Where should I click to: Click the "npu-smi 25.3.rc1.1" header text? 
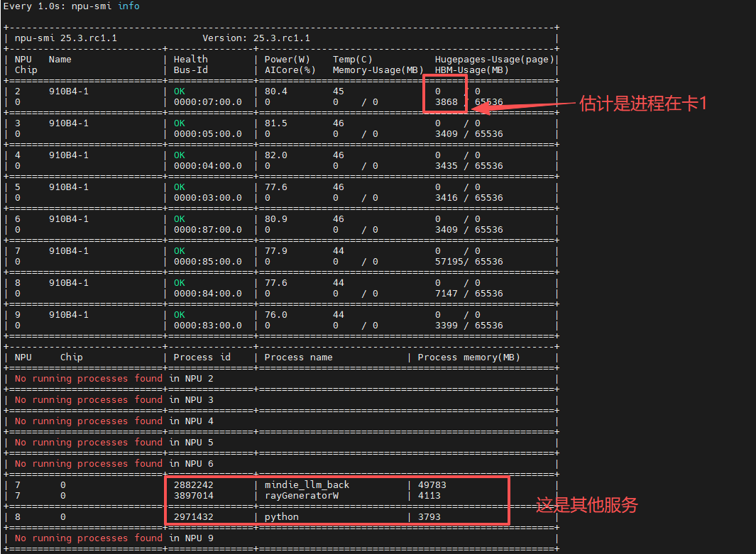(x=65, y=38)
